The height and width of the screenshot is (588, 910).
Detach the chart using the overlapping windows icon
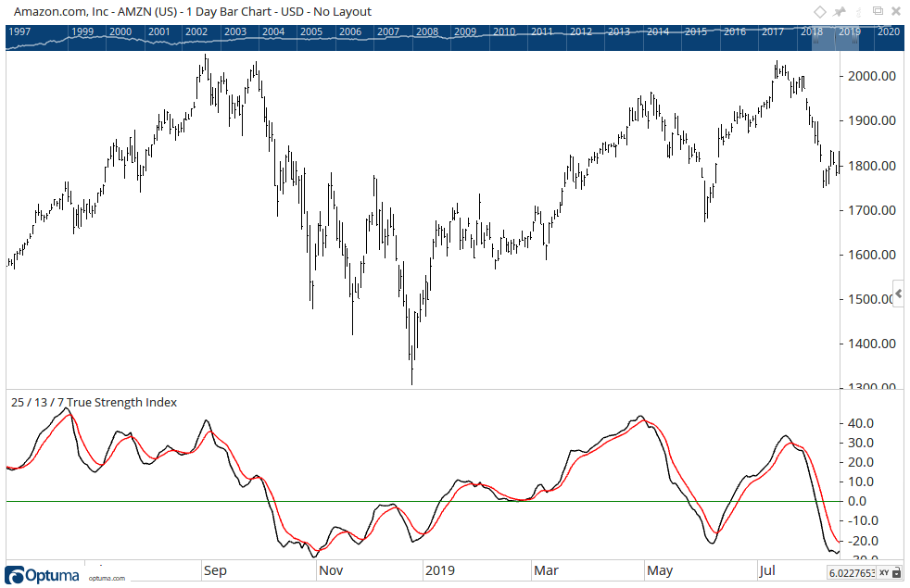click(x=878, y=11)
